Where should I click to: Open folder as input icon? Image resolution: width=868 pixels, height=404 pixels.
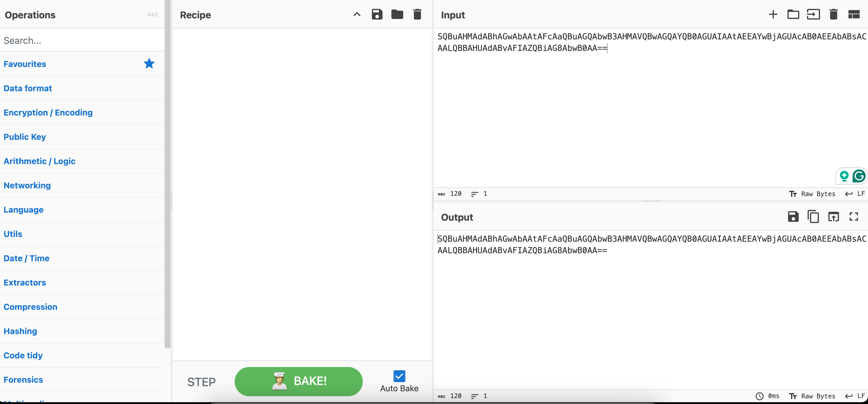point(793,15)
